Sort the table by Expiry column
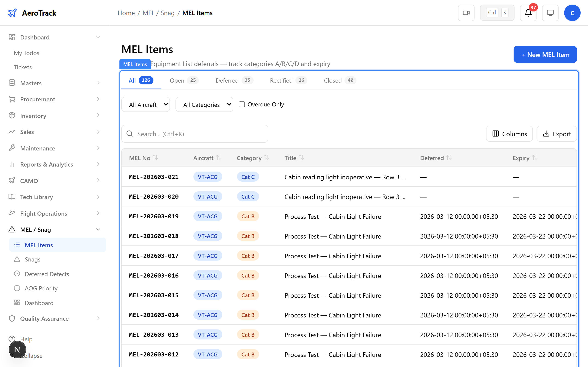 tap(535, 158)
